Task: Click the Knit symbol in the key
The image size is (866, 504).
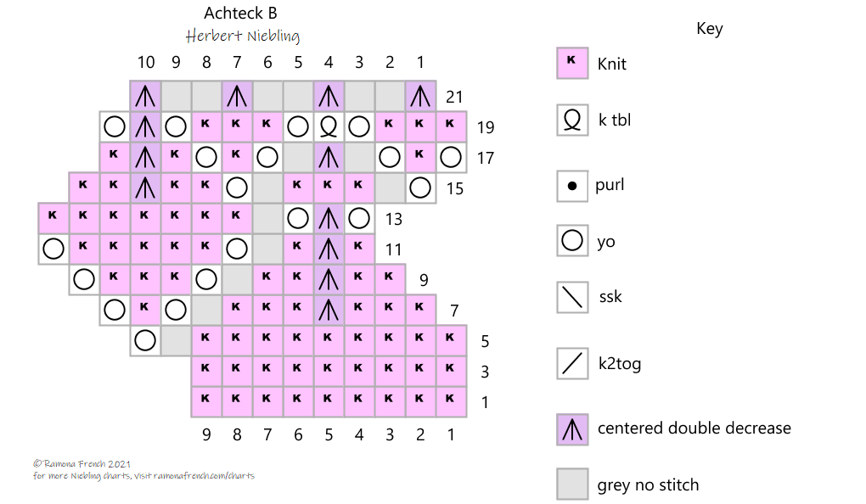Action: [572, 64]
